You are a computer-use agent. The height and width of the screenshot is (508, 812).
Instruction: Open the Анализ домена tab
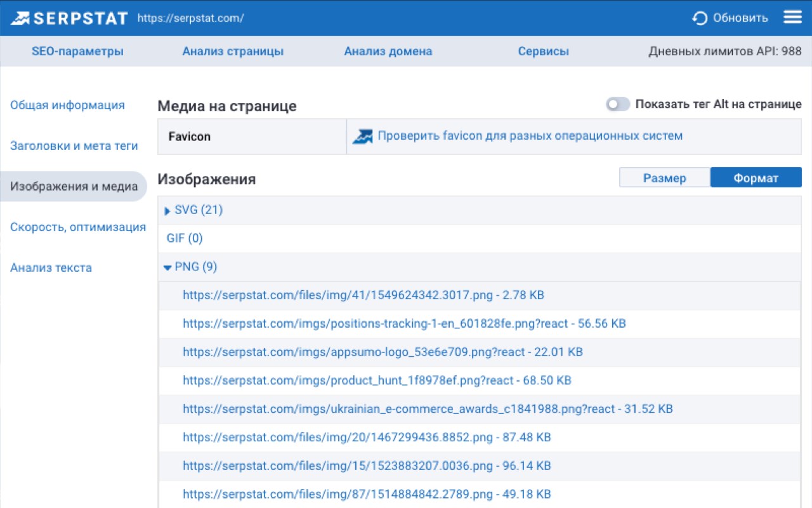click(x=388, y=51)
